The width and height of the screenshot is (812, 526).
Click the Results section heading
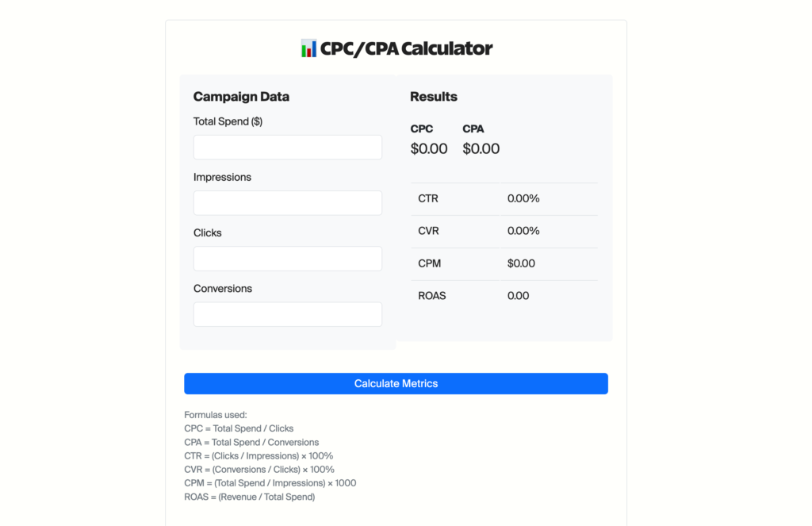(x=433, y=96)
